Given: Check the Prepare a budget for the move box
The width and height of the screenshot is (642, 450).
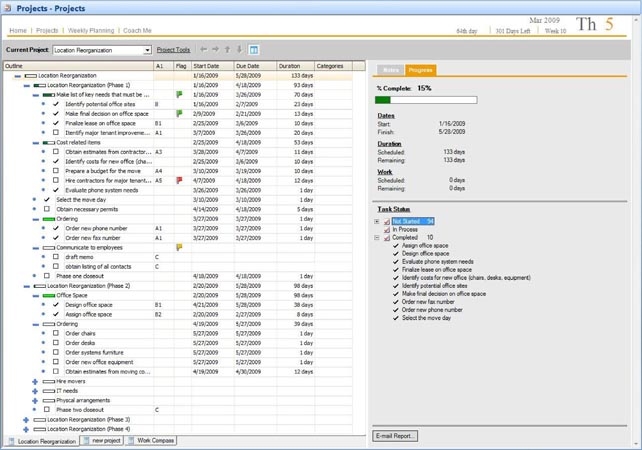Looking at the screenshot, I should tap(56, 171).
